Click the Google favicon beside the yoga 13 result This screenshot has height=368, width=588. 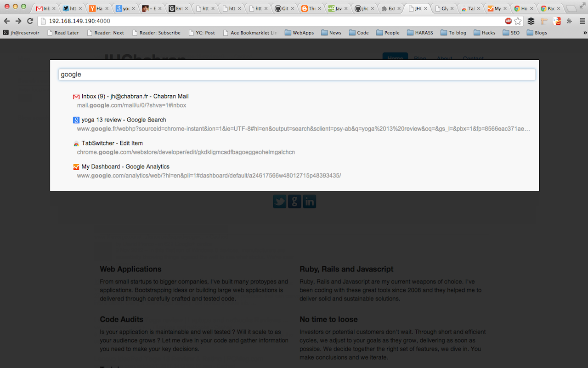tap(76, 120)
